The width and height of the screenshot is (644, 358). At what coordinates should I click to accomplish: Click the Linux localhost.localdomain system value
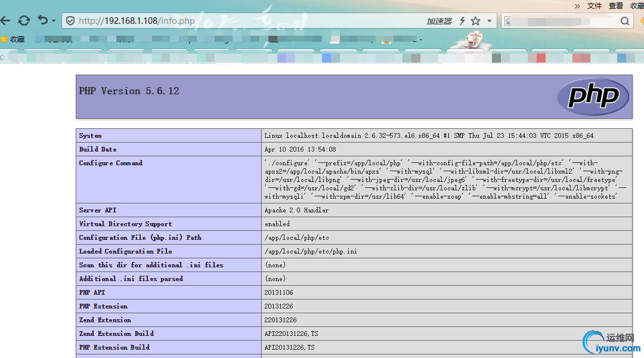click(429, 135)
